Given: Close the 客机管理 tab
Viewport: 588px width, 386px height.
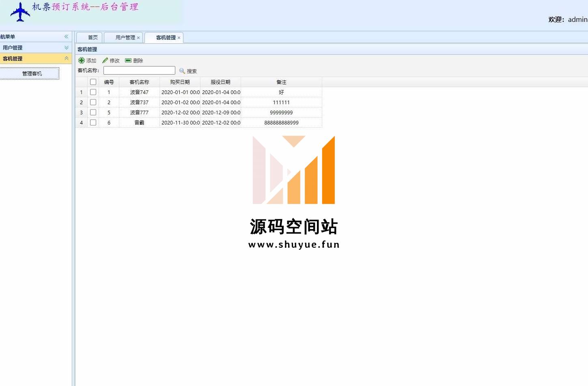Looking at the screenshot, I should 179,38.
